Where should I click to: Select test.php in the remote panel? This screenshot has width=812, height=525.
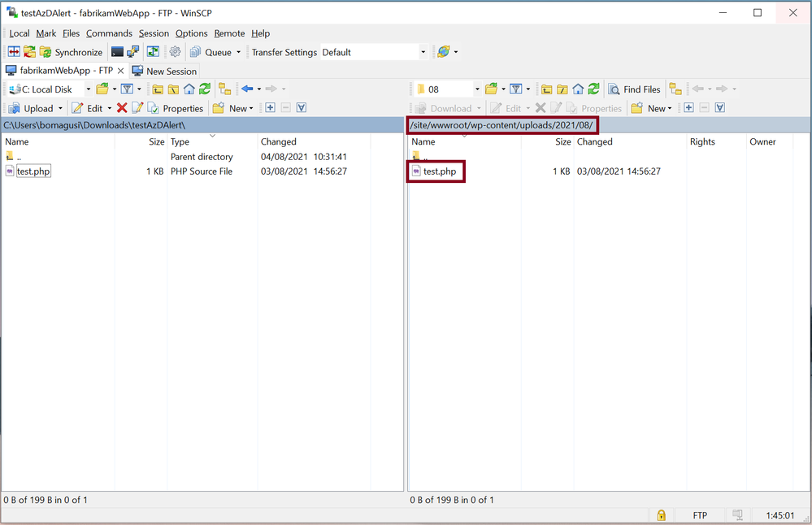click(x=440, y=171)
